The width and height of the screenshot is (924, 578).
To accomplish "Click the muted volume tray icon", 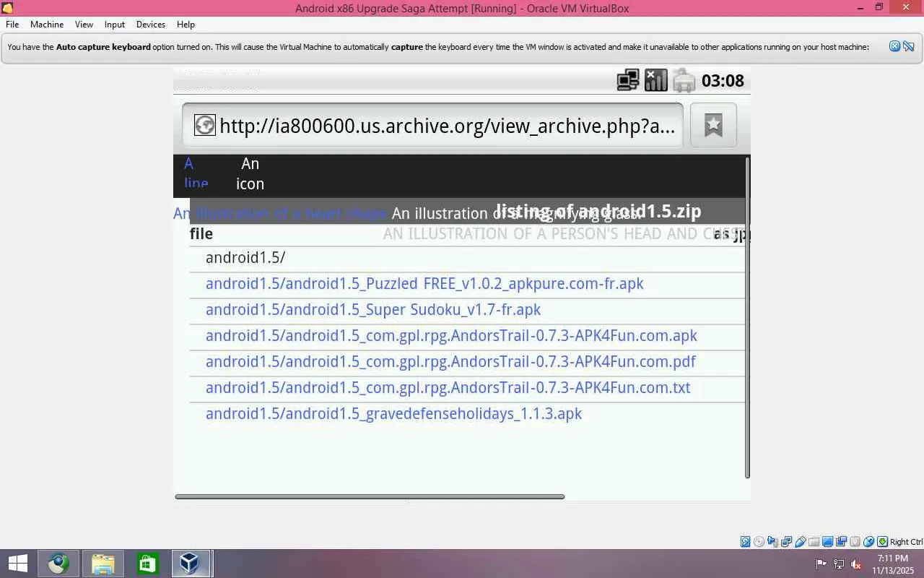I will click(856, 564).
